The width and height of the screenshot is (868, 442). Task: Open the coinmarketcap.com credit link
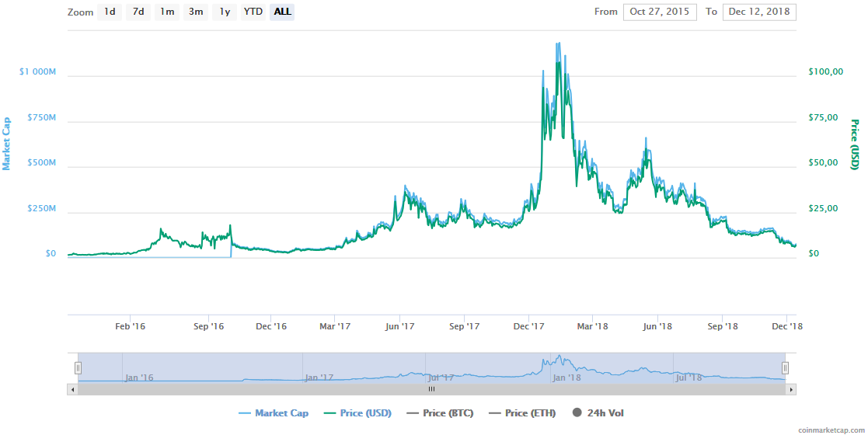click(x=832, y=430)
